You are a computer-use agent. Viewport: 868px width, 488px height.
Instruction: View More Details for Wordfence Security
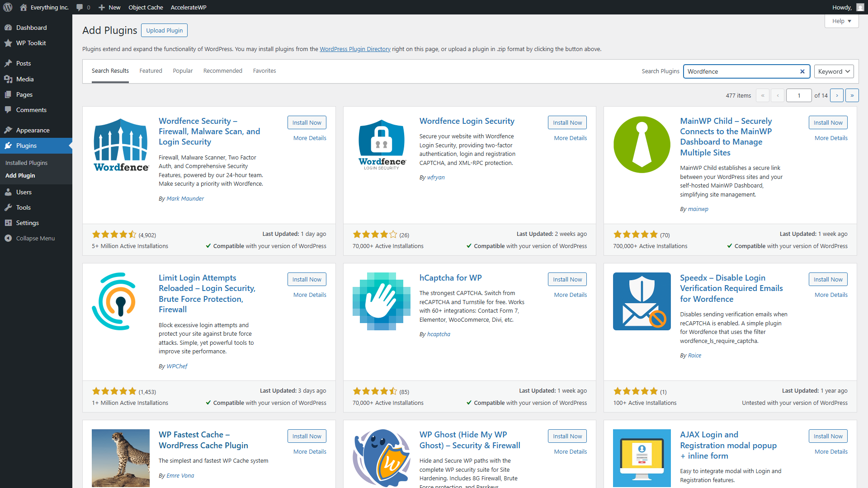pyautogui.click(x=310, y=138)
